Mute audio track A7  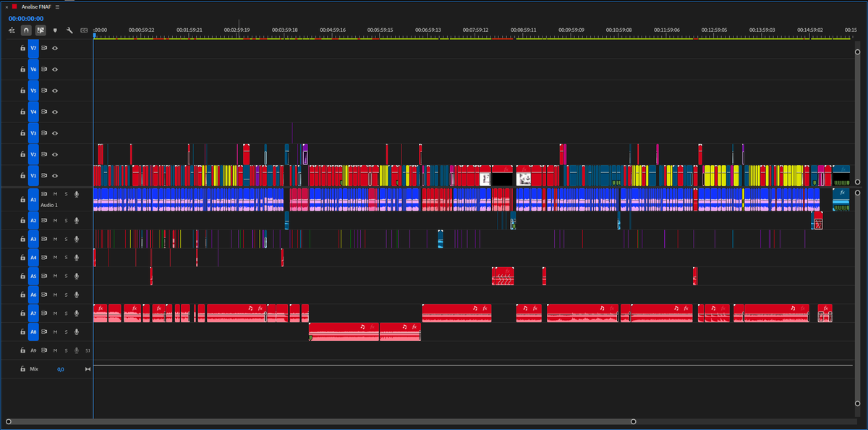click(x=55, y=313)
